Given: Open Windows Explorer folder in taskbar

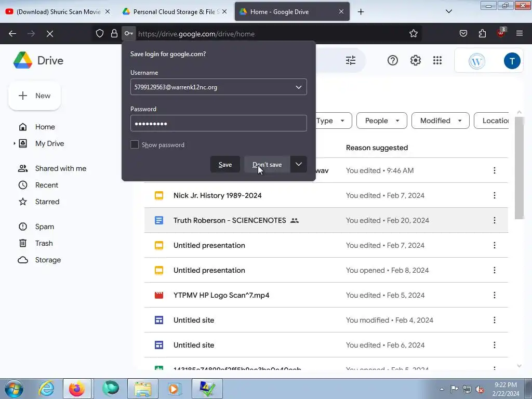Looking at the screenshot, I should click(x=143, y=389).
